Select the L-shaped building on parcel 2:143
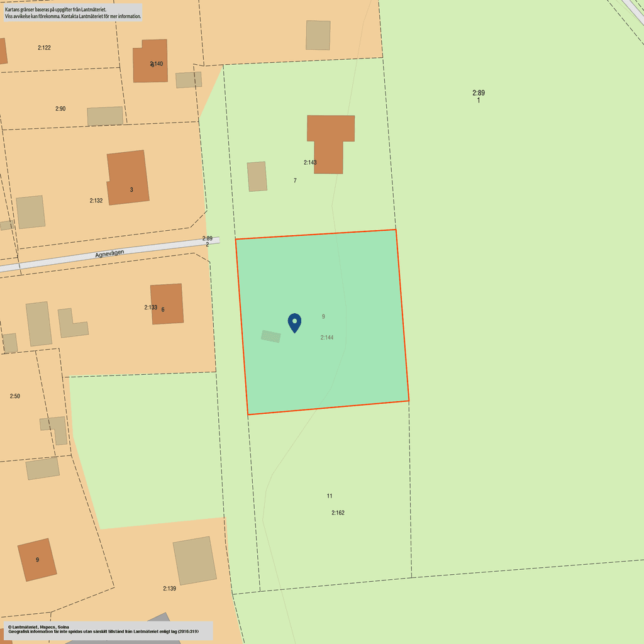The width and height of the screenshot is (644, 644). [331, 144]
